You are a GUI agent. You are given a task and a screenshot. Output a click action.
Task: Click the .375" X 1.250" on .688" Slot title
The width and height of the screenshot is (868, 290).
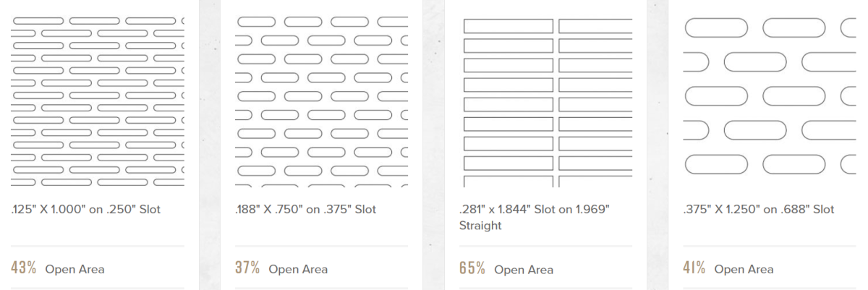point(759,210)
